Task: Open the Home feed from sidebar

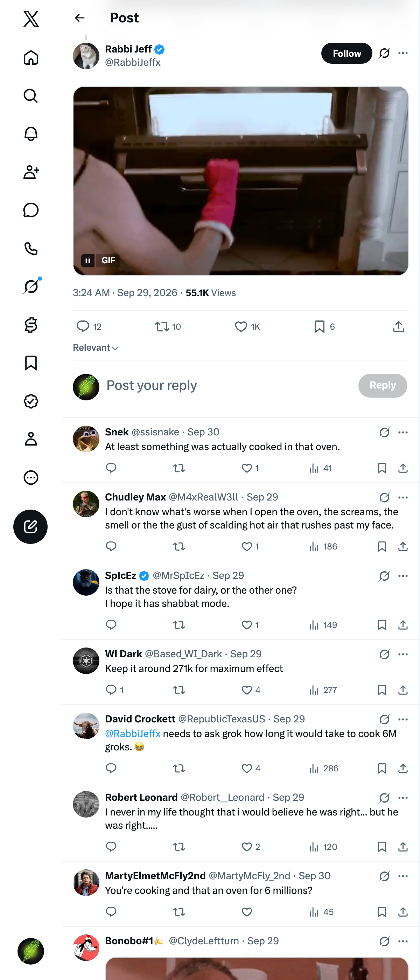Action: 31,58
